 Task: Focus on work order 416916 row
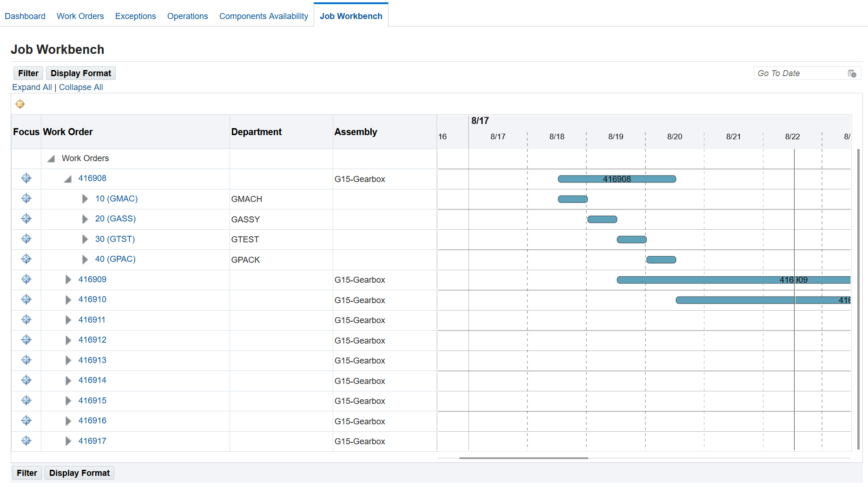tap(26, 421)
